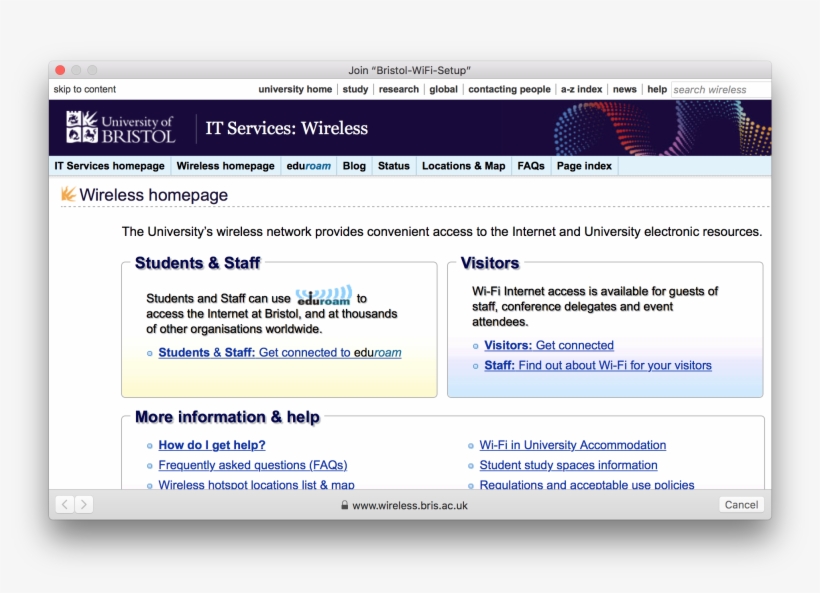This screenshot has height=593, width=820.
Task: Click the forward navigation arrow
Action: point(84,504)
